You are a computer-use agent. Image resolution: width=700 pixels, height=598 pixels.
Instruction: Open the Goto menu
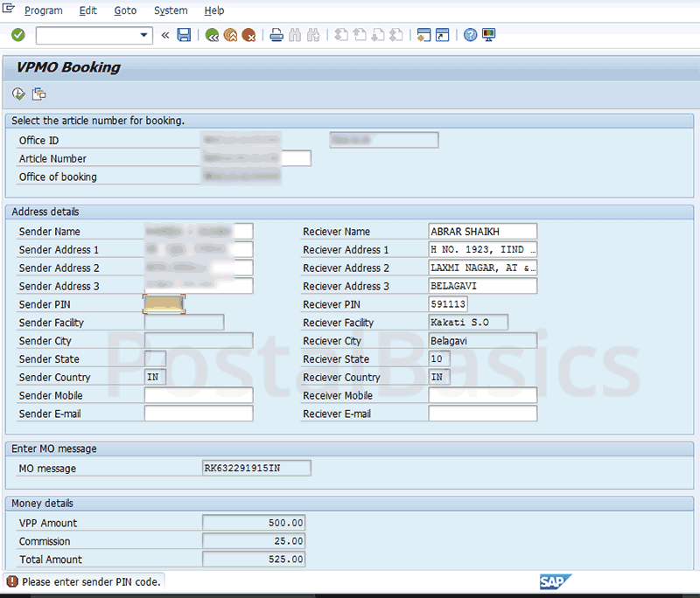click(x=125, y=10)
